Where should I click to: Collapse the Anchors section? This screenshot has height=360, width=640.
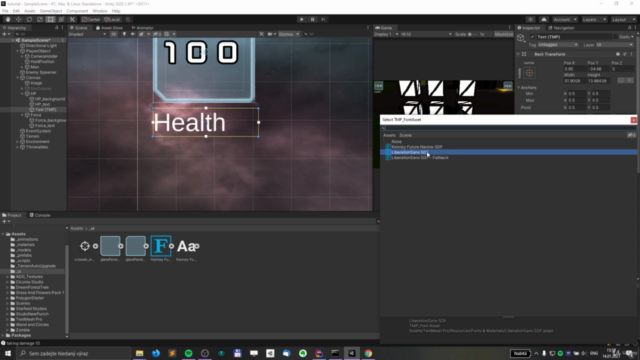(518, 87)
